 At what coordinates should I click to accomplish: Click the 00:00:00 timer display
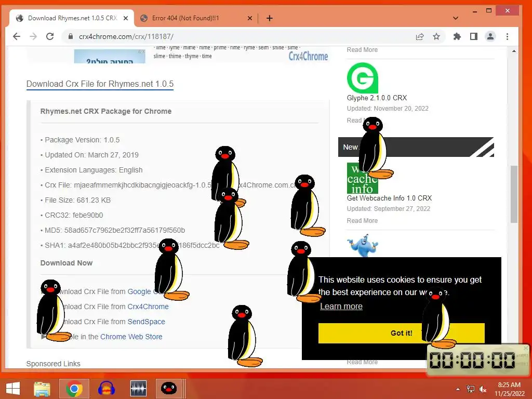pos(472,360)
